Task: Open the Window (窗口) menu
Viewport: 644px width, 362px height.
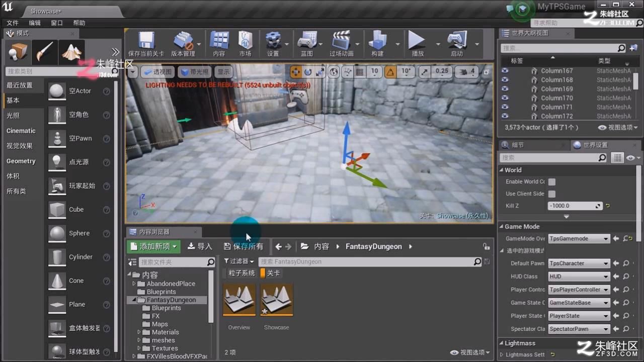Action: [57, 23]
